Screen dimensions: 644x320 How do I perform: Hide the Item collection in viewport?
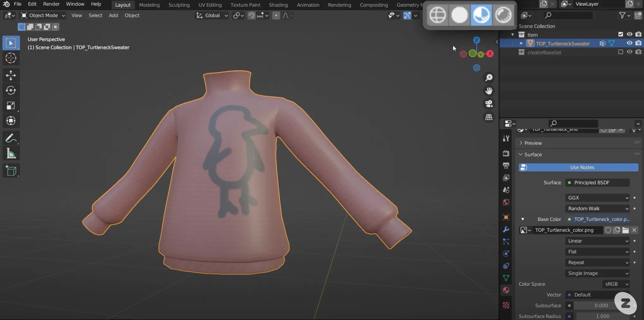point(630,34)
